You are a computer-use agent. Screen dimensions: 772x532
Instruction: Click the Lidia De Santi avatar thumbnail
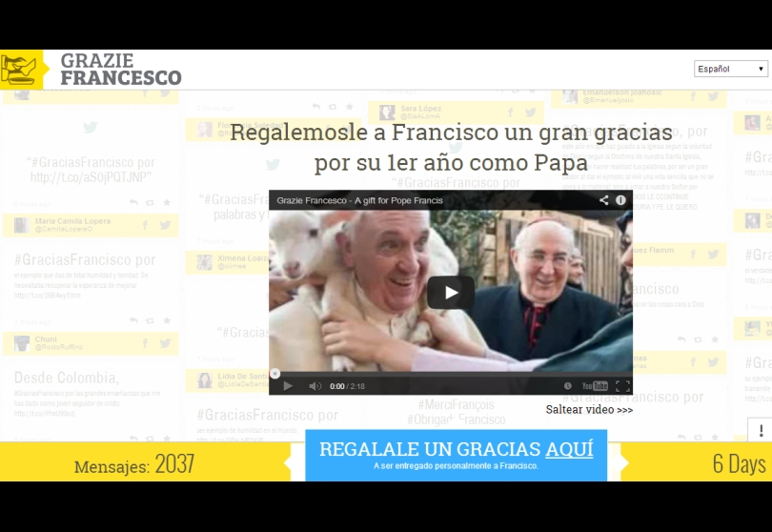pos(204,380)
